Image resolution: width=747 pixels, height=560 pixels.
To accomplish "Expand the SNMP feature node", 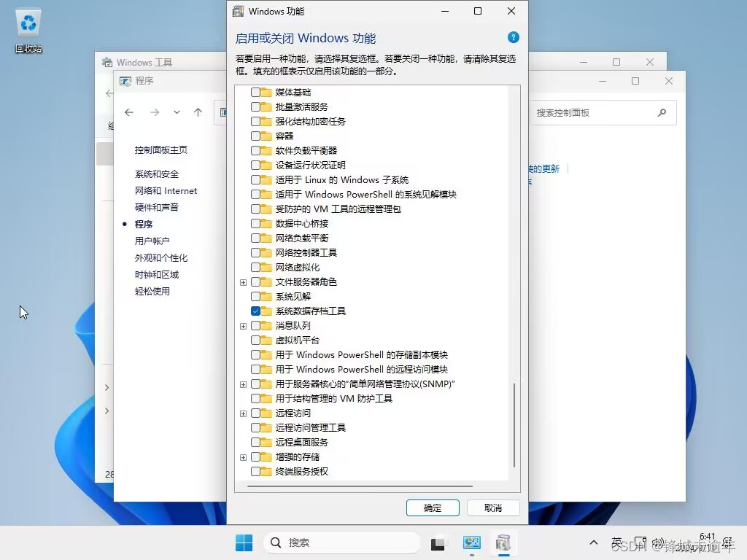I will [x=243, y=384].
